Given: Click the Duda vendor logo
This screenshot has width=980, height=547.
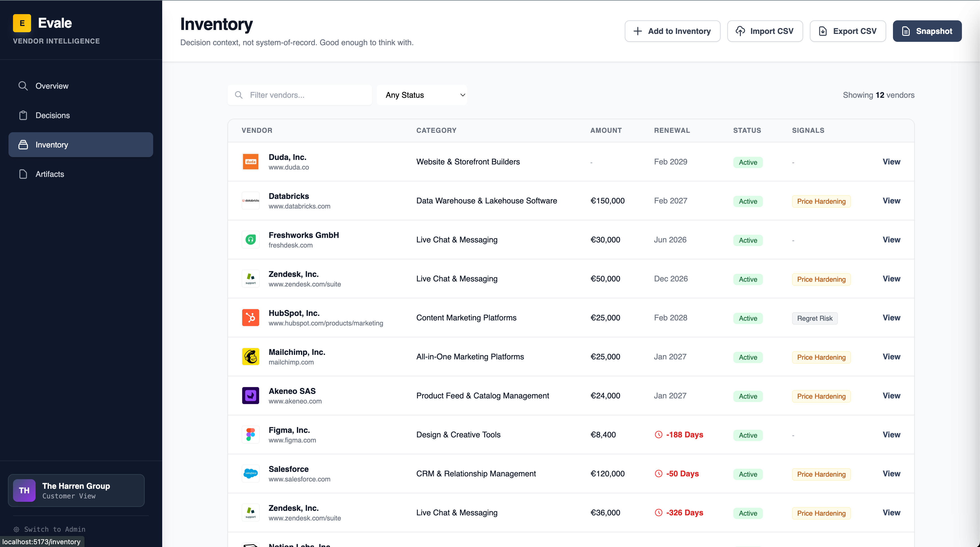Looking at the screenshot, I should pyautogui.click(x=250, y=162).
